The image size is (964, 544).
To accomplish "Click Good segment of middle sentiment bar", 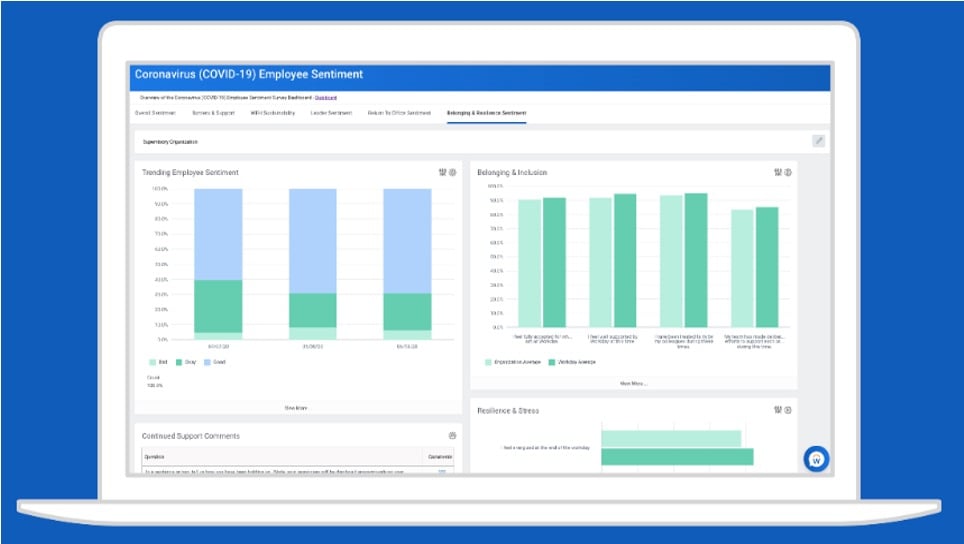I will click(313, 241).
